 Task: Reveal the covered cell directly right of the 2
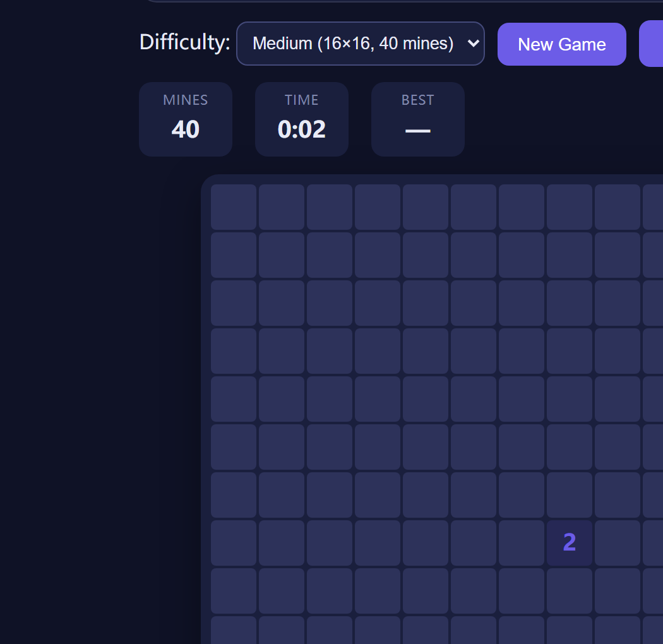[x=618, y=543]
